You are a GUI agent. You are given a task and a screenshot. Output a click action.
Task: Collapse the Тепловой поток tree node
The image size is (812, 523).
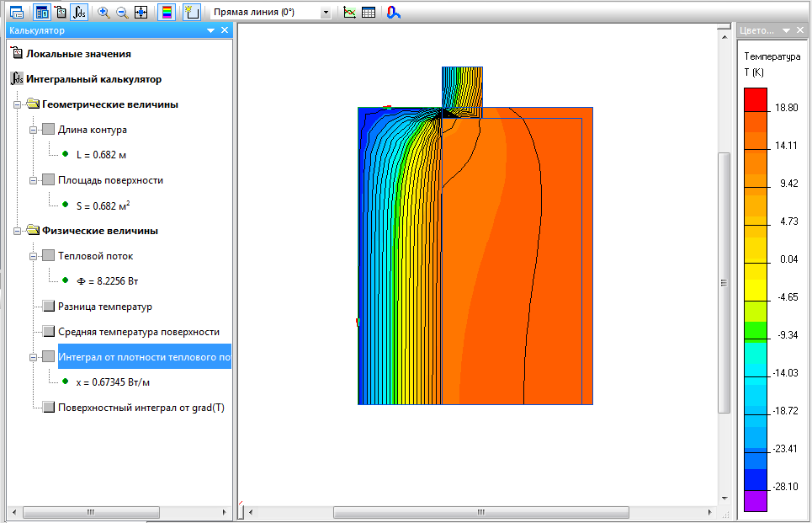pos(32,256)
